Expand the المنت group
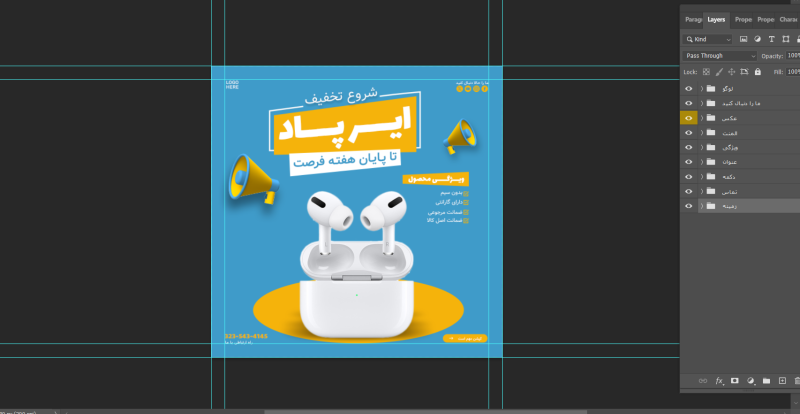Viewport: 800px width, 414px height. pyautogui.click(x=702, y=133)
